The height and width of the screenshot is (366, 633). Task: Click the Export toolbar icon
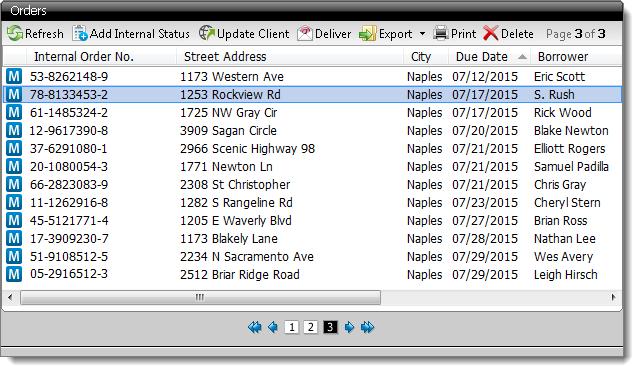pos(367,33)
